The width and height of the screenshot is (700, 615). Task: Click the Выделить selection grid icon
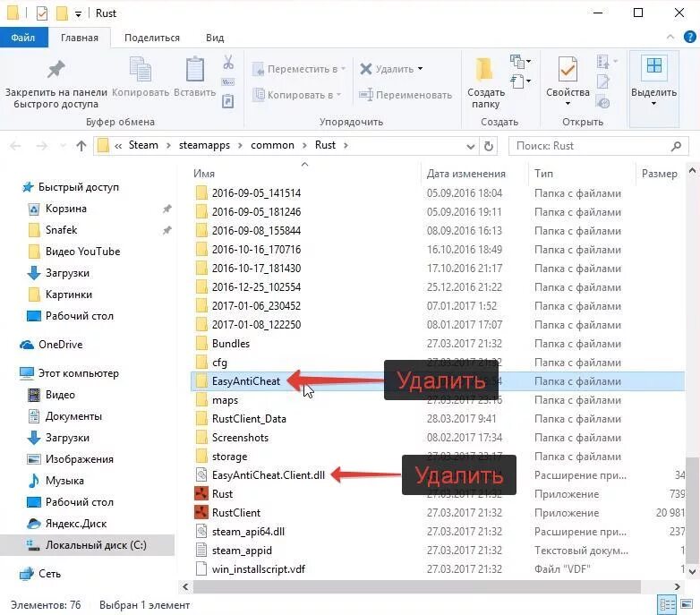point(653,66)
